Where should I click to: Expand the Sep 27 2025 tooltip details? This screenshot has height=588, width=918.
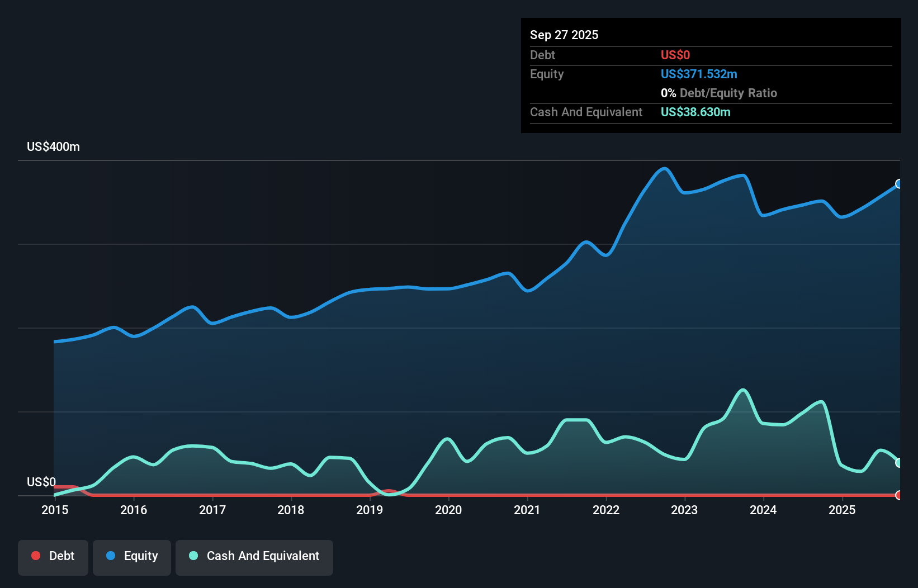pos(564,35)
